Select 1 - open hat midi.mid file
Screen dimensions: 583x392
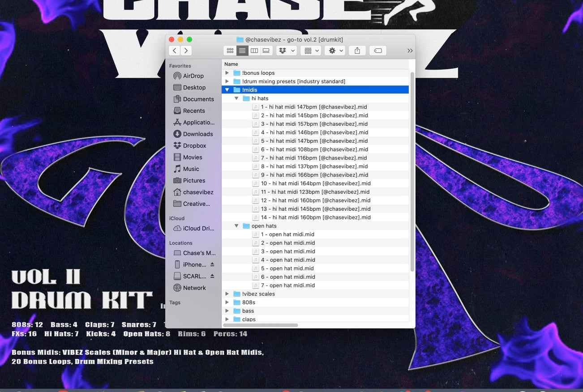(315, 234)
